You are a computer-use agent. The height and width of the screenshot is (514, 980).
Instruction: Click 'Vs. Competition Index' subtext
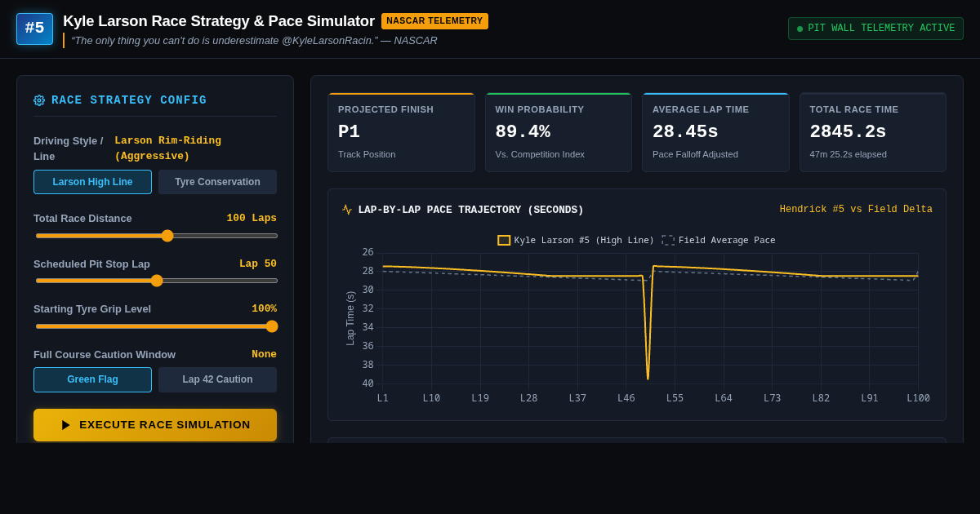540,154
